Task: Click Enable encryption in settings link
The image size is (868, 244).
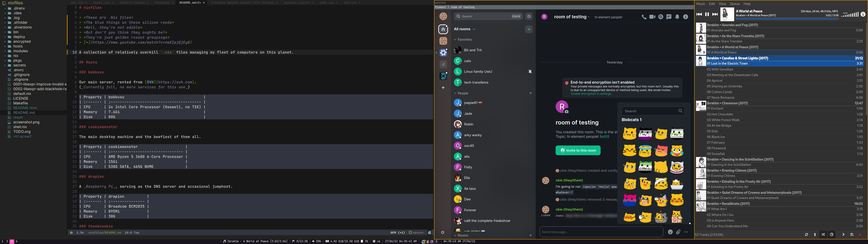Action: 591,94
